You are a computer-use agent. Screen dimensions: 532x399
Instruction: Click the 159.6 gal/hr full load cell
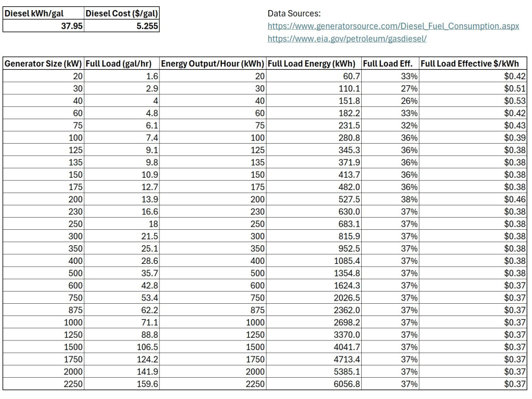tap(122, 384)
